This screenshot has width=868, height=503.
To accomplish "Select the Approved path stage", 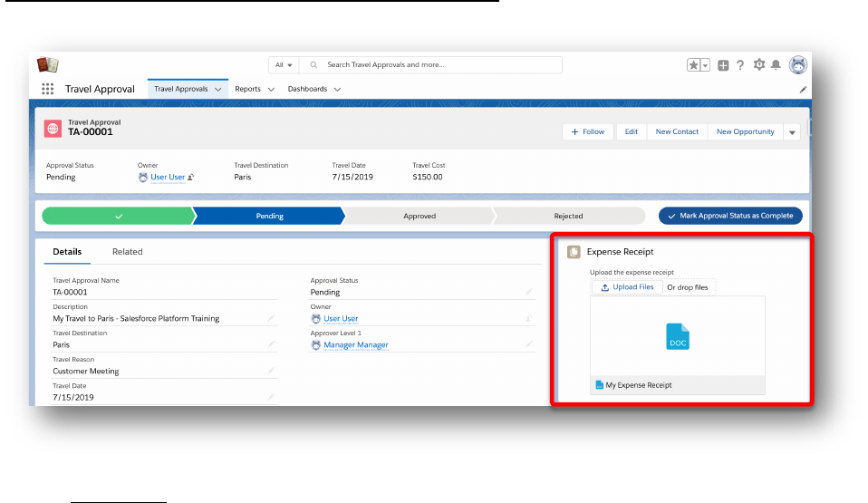I will pos(420,216).
